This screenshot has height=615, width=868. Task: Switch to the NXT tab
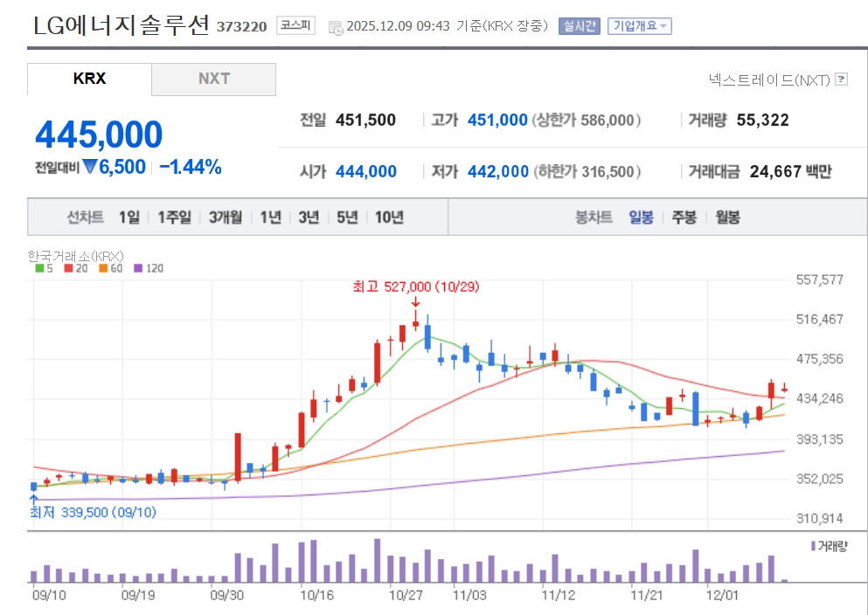[213, 79]
